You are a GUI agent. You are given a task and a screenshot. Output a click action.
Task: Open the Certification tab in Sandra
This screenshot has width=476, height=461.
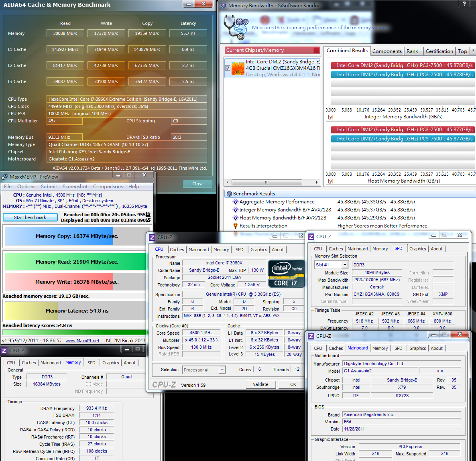(x=439, y=51)
